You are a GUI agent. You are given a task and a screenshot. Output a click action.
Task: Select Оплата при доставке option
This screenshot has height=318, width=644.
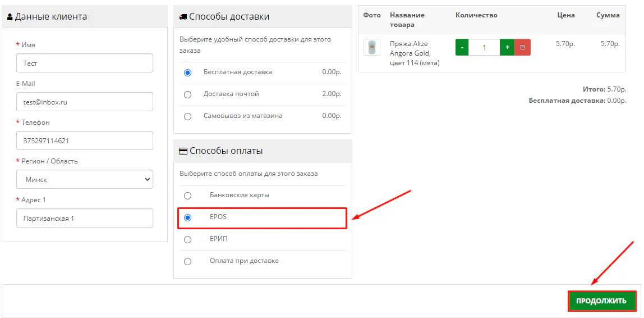188,261
